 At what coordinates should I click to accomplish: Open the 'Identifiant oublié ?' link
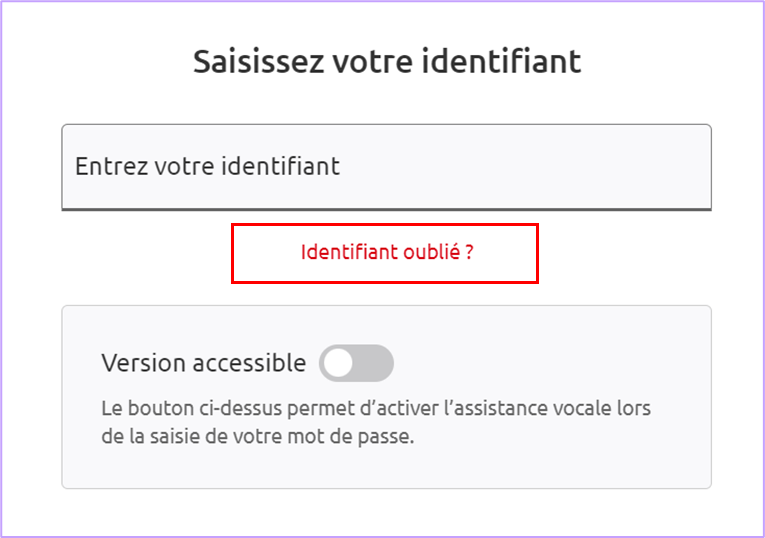386,252
